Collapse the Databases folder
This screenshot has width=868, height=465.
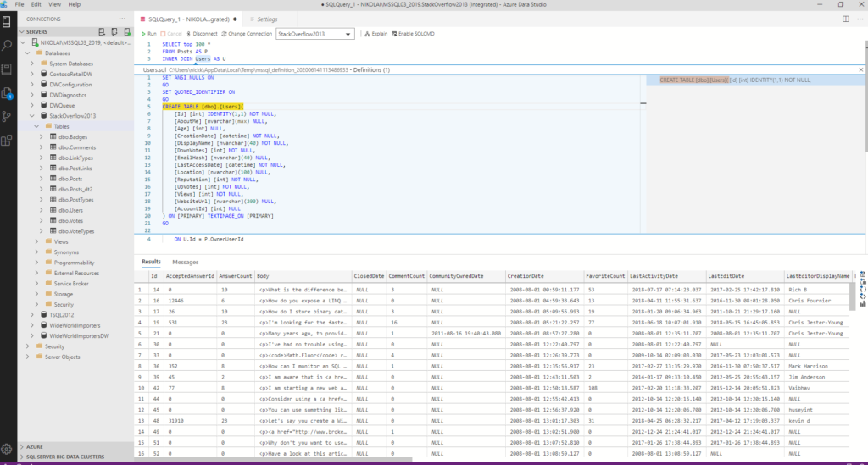pyautogui.click(x=28, y=53)
